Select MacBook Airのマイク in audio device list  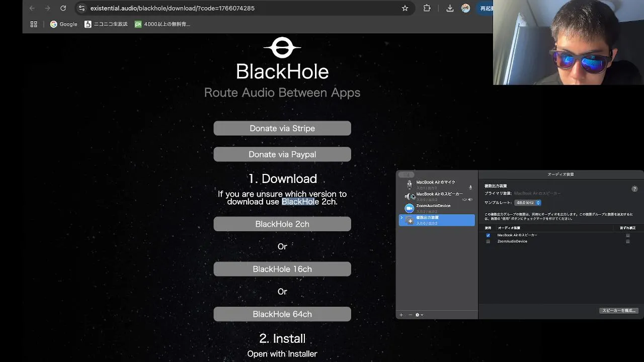click(x=437, y=184)
